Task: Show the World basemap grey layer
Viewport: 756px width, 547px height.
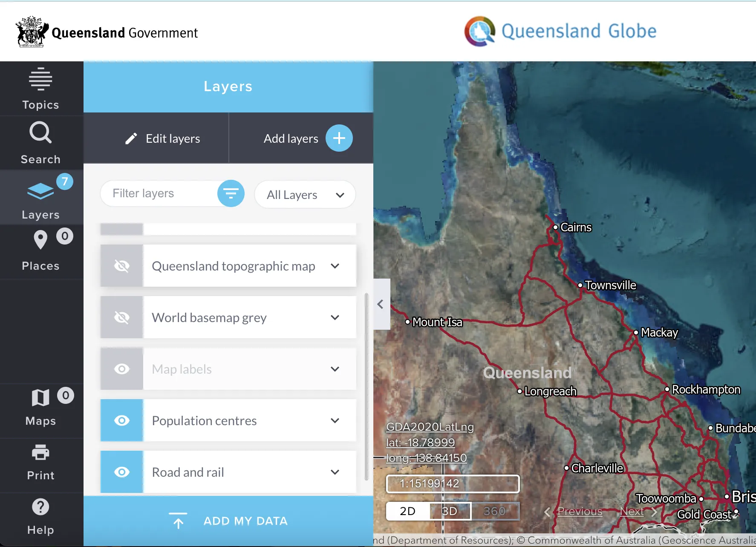Action: 122,317
